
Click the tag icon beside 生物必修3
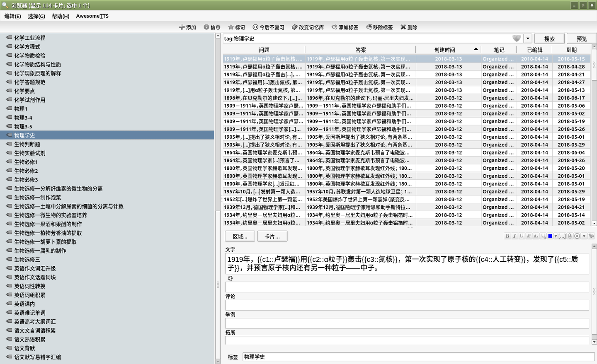coord(9,180)
